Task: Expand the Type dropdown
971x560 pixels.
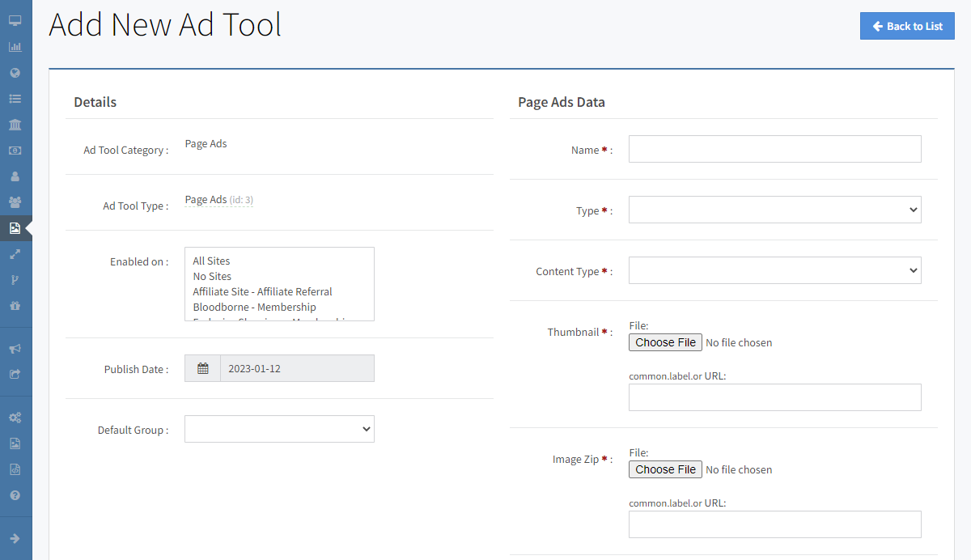Action: pos(774,210)
